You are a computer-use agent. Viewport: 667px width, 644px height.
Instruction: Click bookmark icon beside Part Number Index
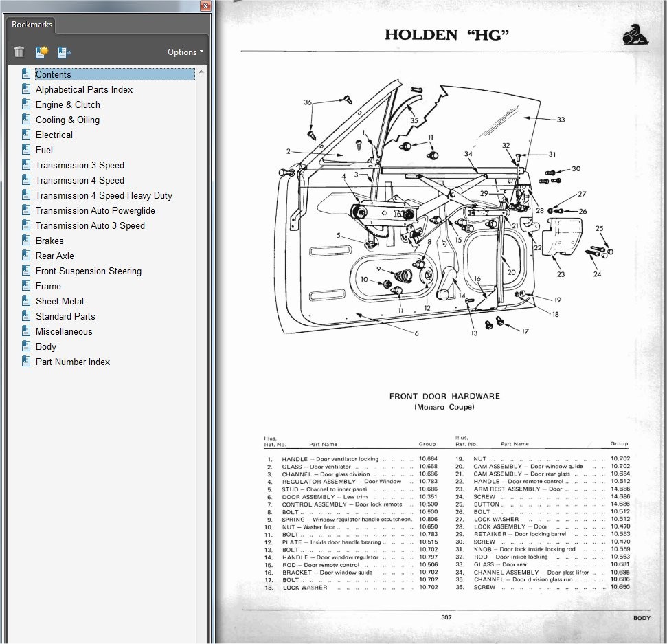coord(26,361)
